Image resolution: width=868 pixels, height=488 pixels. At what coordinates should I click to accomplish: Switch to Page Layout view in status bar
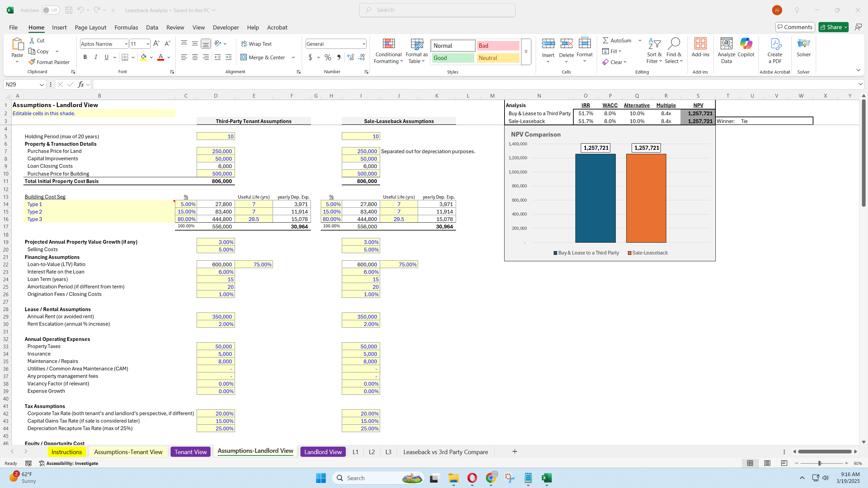767,463
